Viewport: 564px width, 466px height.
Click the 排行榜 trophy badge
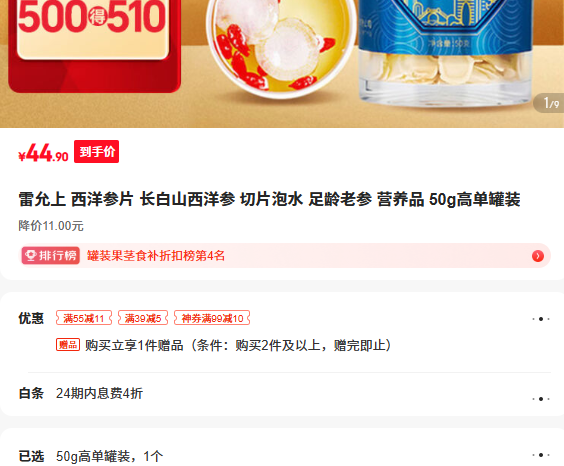51,256
